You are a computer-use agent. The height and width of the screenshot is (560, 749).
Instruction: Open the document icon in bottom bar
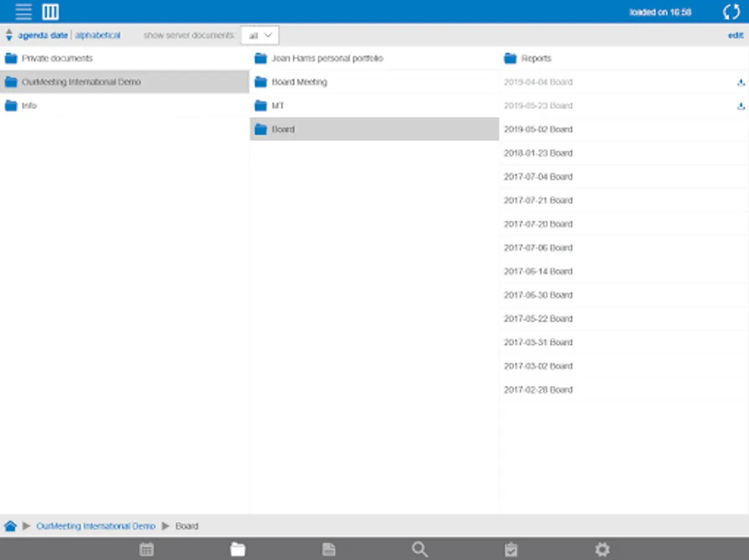click(329, 549)
